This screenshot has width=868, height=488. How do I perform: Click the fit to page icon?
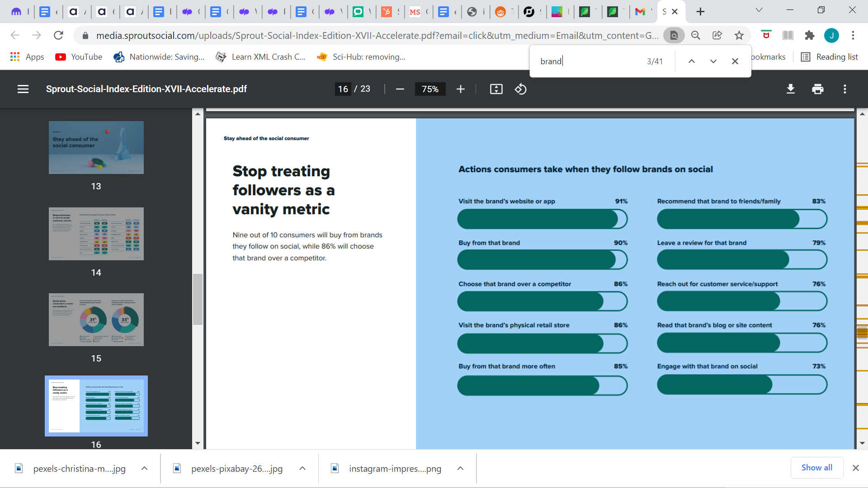(x=496, y=89)
